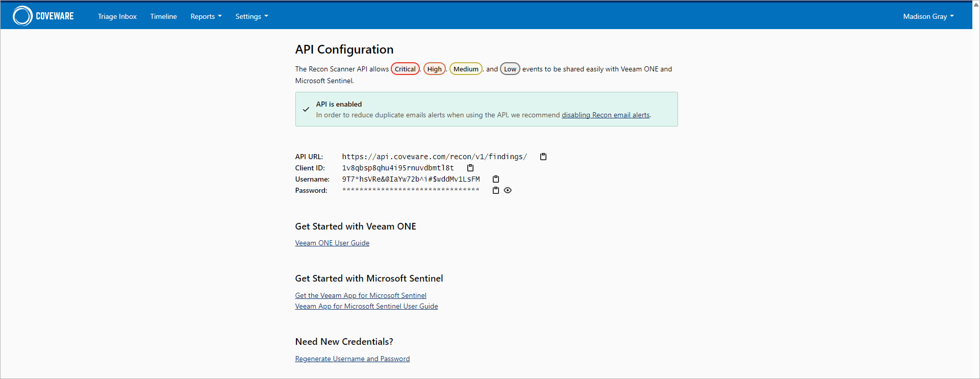The width and height of the screenshot is (980, 379).
Task: Open Veeam App for Microsoft Sentinel User Guide
Action: point(366,307)
